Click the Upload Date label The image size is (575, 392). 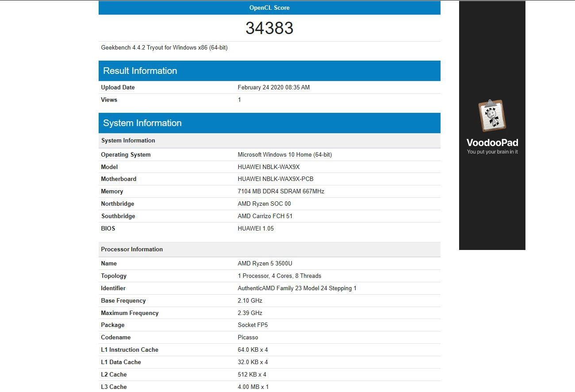pyautogui.click(x=118, y=87)
